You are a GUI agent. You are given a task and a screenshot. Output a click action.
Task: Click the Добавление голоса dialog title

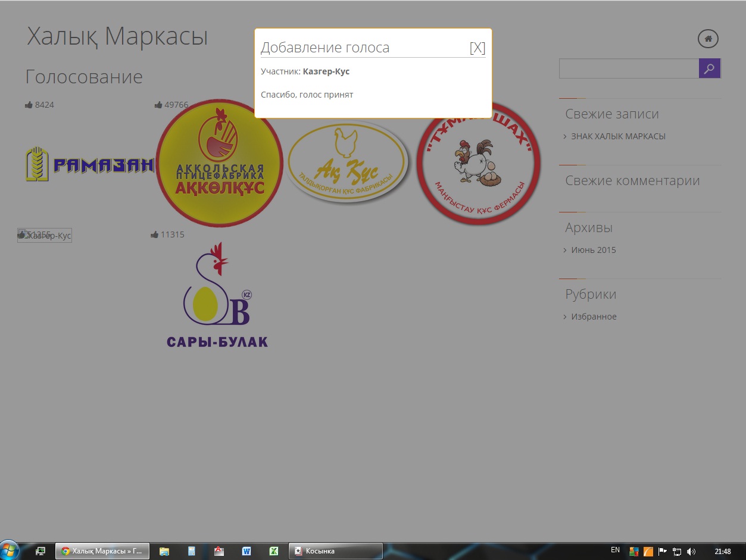pos(325,48)
